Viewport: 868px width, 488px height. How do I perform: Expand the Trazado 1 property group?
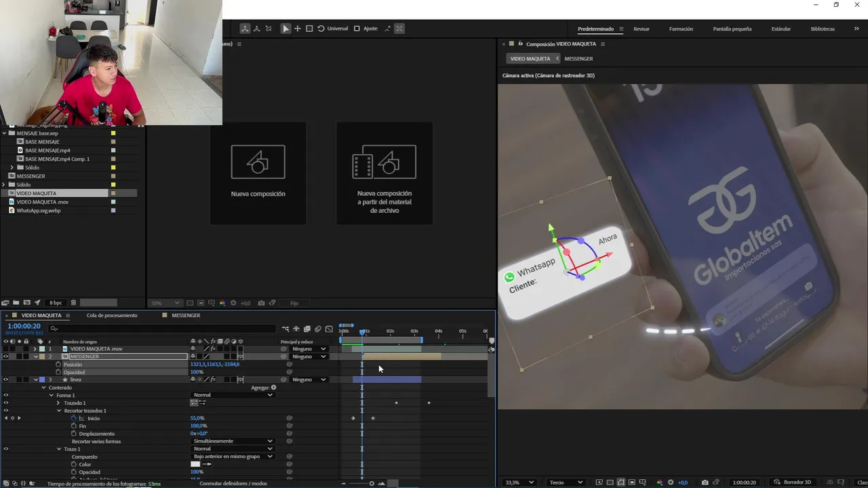[x=59, y=403]
